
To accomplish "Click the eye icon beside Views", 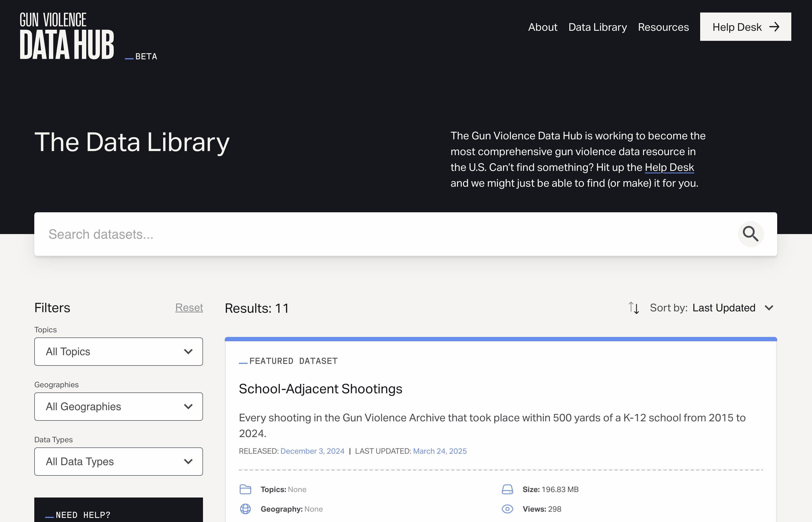I will coord(507,509).
